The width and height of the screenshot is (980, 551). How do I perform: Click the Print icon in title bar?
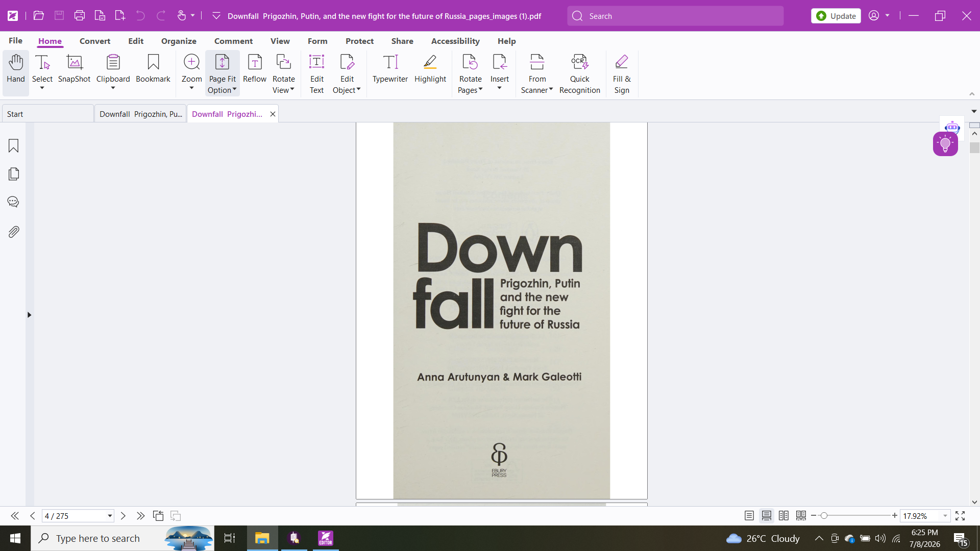pos(79,16)
